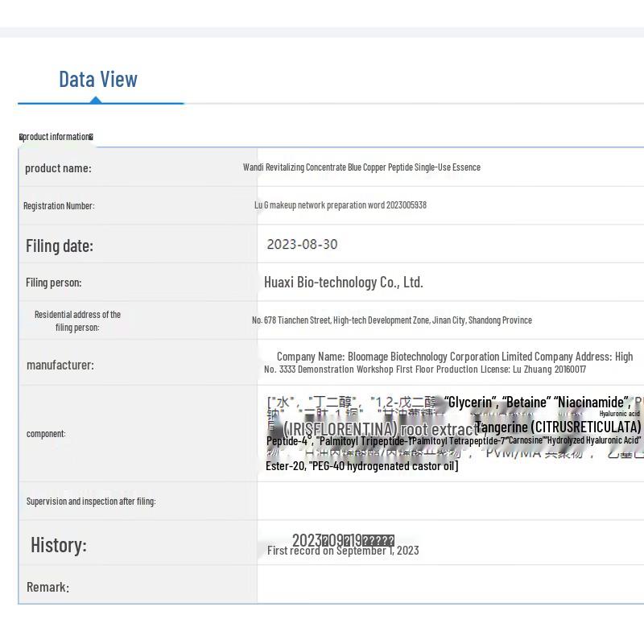Click registration number value ending in 2023005938
Image resolution: width=644 pixels, height=644 pixels.
point(341,205)
